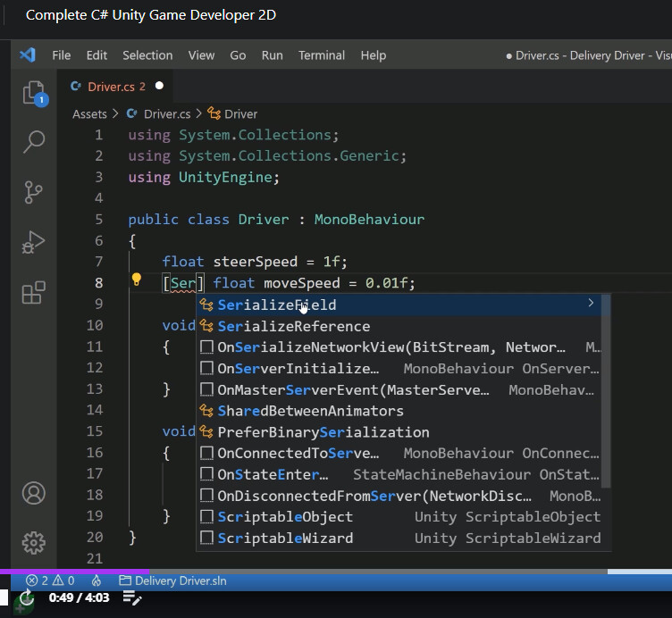Click Delivery Driver.sln in status bar
Viewport: 672px width, 618px height.
(x=172, y=580)
